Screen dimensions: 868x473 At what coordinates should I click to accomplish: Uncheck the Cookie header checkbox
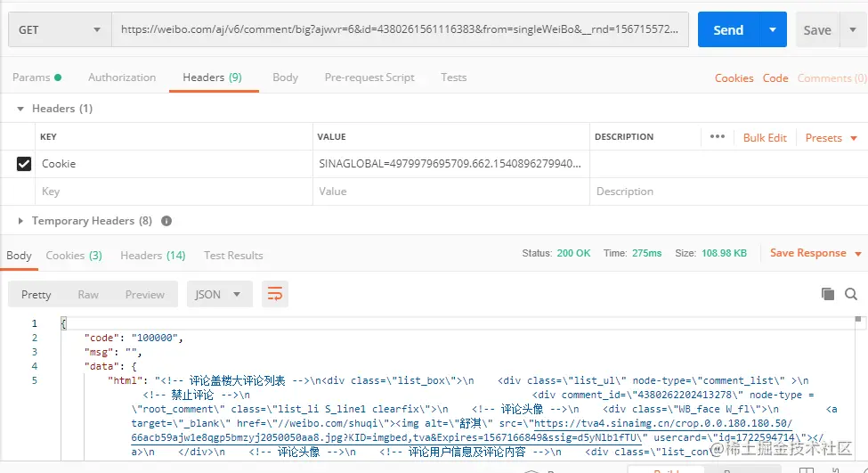click(x=24, y=164)
